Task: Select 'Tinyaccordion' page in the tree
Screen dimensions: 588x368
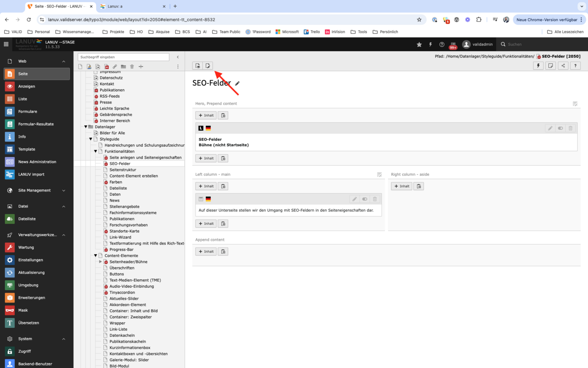Action: pos(122,293)
